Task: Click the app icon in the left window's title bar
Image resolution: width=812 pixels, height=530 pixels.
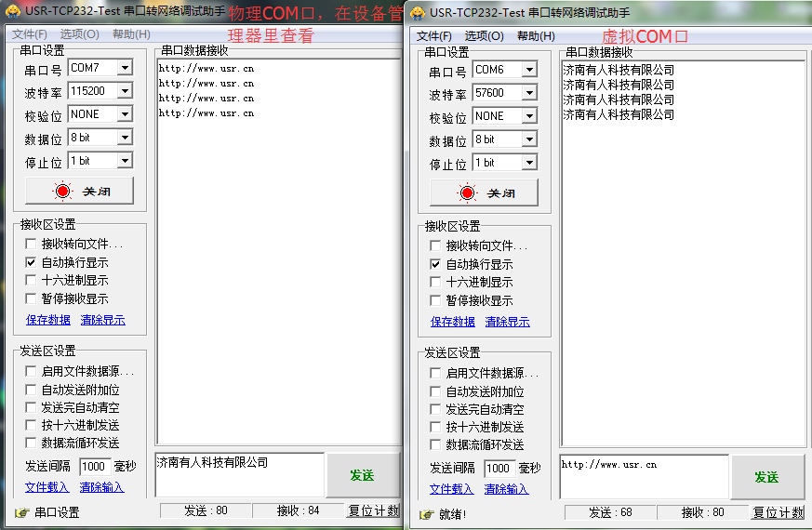Action: [12, 12]
